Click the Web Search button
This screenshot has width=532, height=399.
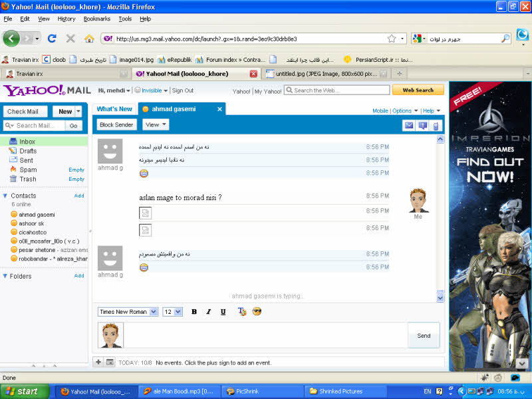(418, 90)
